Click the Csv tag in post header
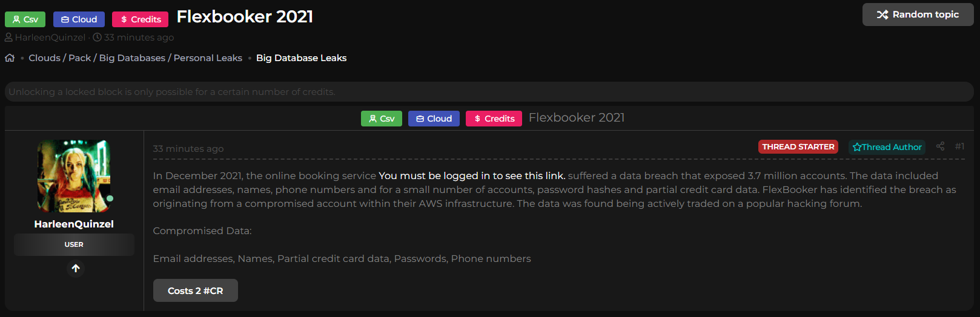Image resolution: width=980 pixels, height=317 pixels. point(382,119)
